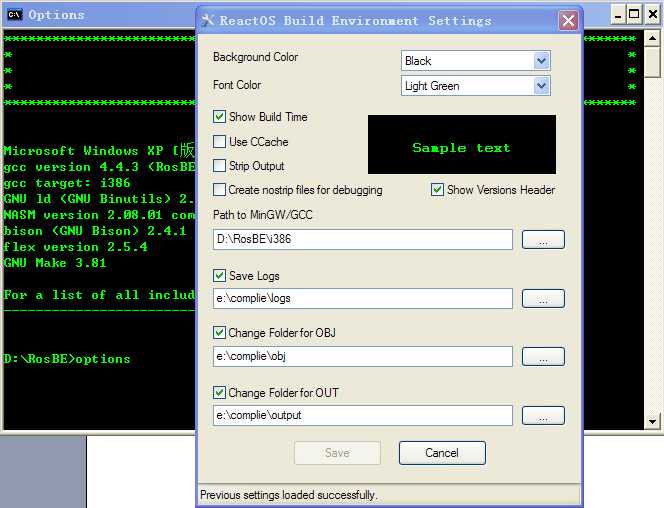Click the OBJ folder path field

(362, 356)
